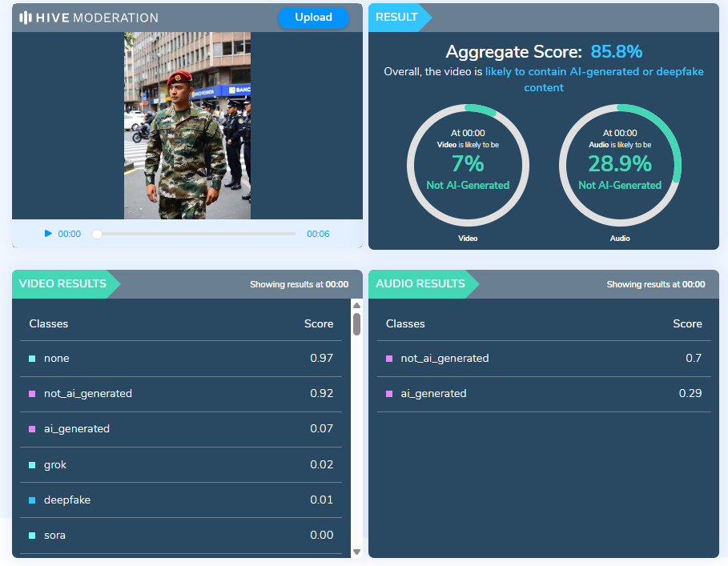The image size is (728, 566).
Task: Click the Video circular score gauge showing 7%
Action: pos(468,166)
